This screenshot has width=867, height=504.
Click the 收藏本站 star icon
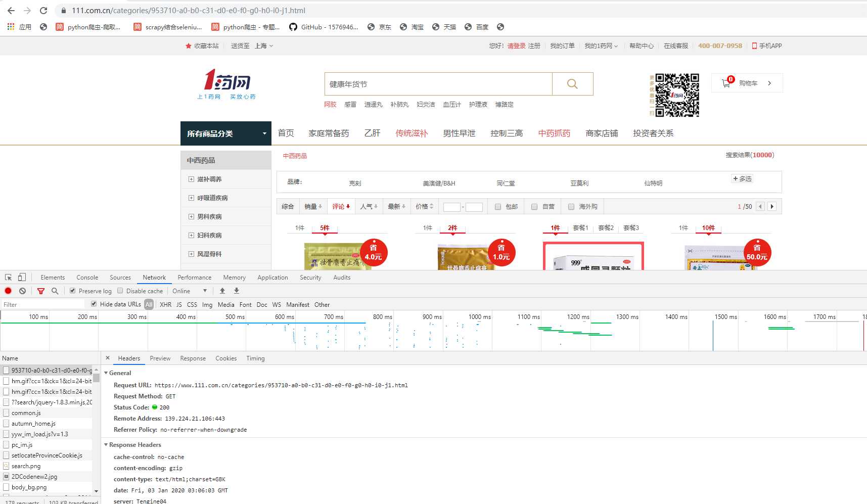point(189,46)
